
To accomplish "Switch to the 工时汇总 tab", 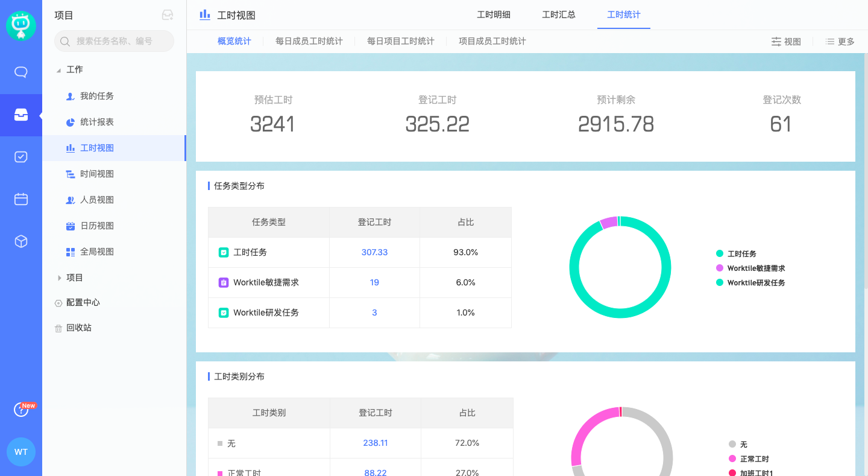I will coord(559,15).
